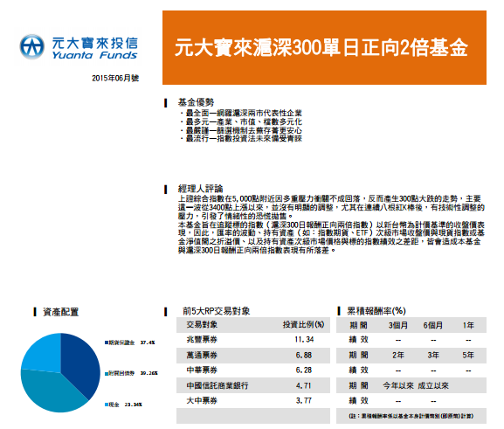
Task: Click the legend label 附買回債券
Action: point(121,373)
